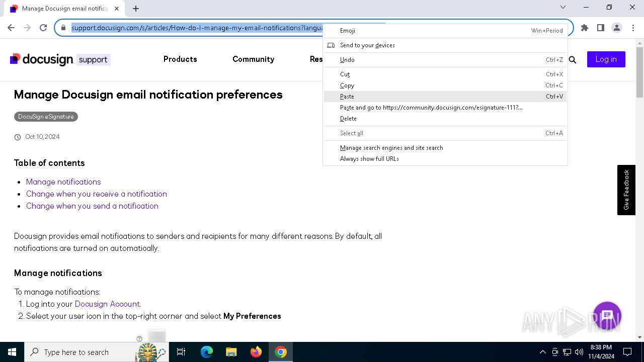
Task: Toggle Chrome side panel icon
Action: (x=600, y=28)
